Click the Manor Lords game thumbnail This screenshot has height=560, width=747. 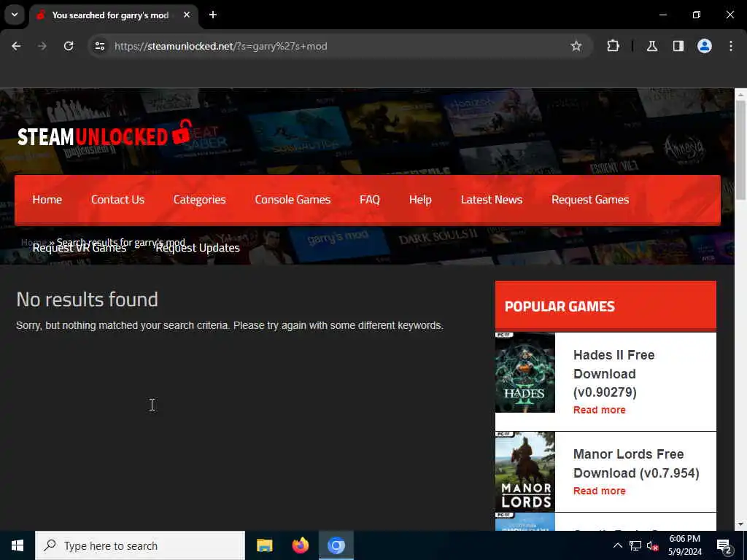[x=525, y=472]
